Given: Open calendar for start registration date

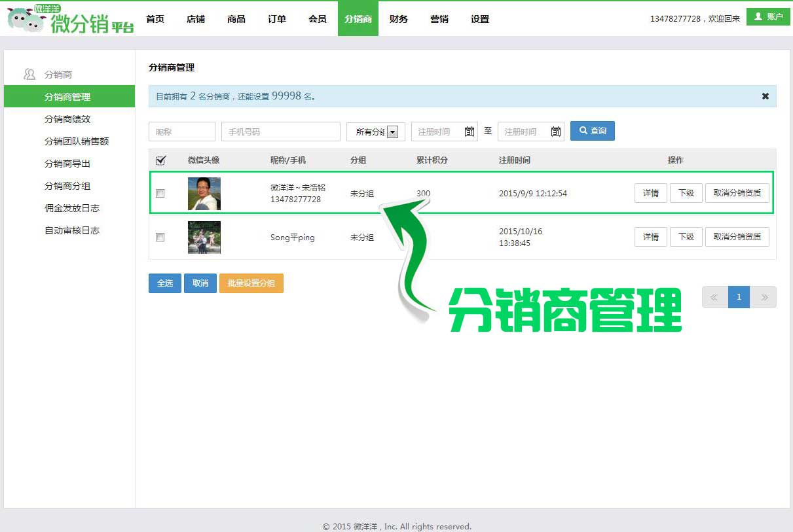Looking at the screenshot, I should tap(469, 132).
